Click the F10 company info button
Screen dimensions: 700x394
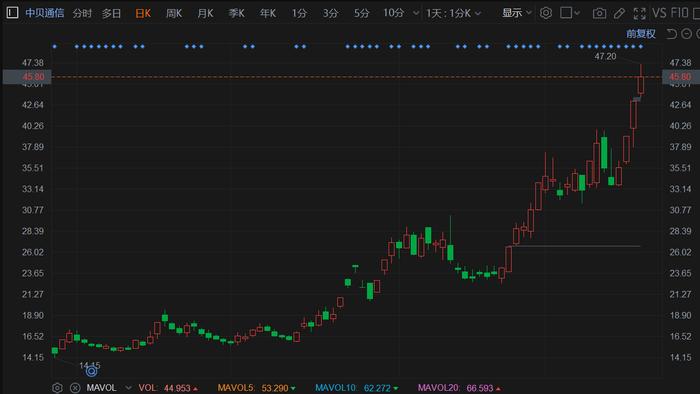pyautogui.click(x=679, y=13)
